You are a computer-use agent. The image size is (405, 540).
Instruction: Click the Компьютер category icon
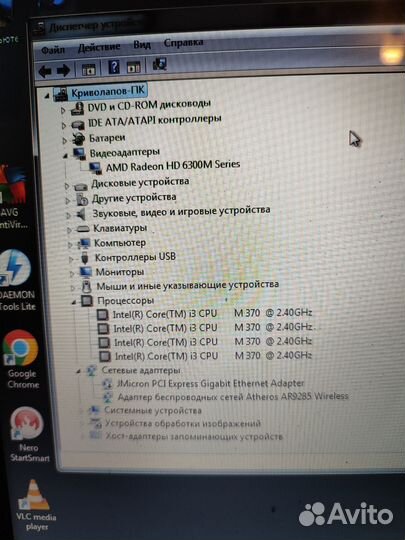click(84, 243)
